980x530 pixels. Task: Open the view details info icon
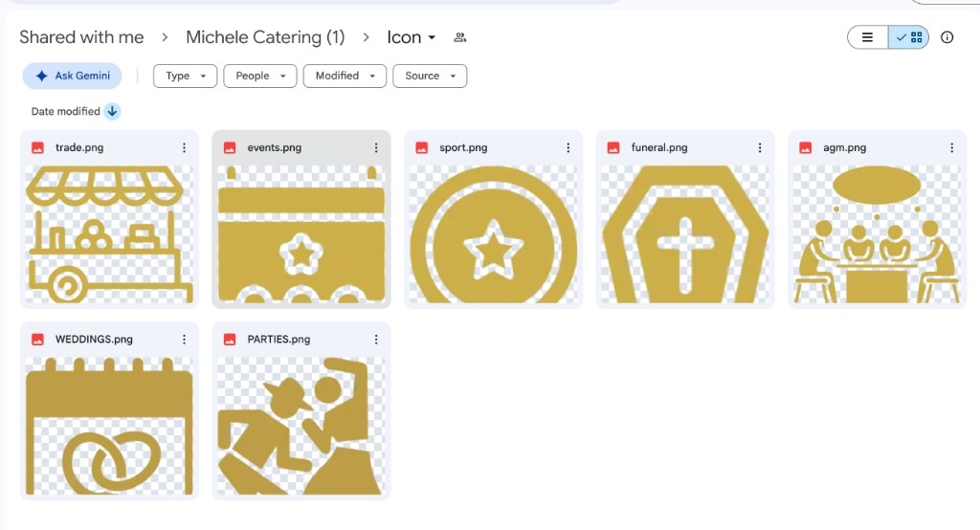(x=947, y=37)
